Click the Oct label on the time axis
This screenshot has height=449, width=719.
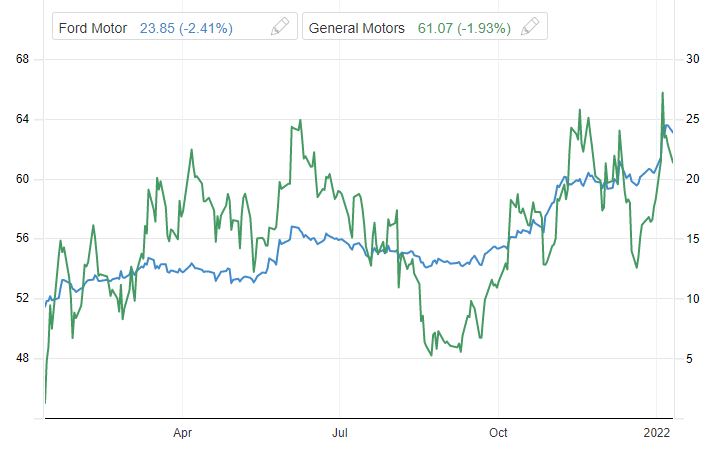(498, 433)
